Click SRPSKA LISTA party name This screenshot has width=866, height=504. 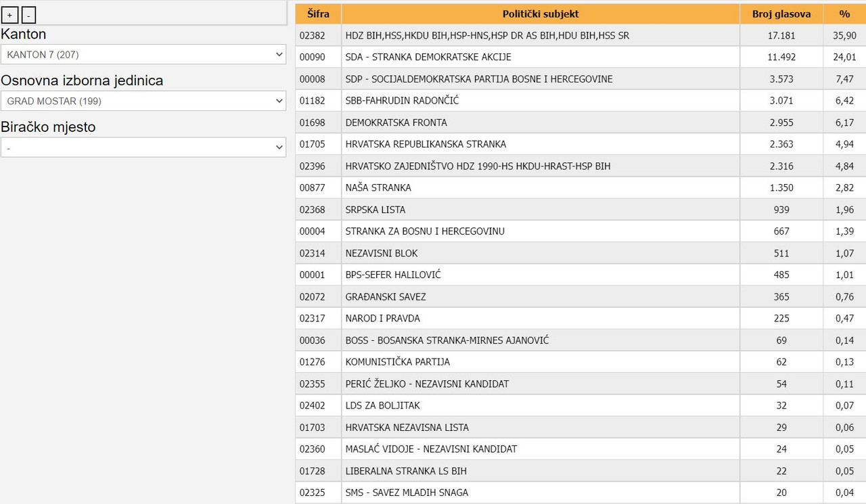375,210
